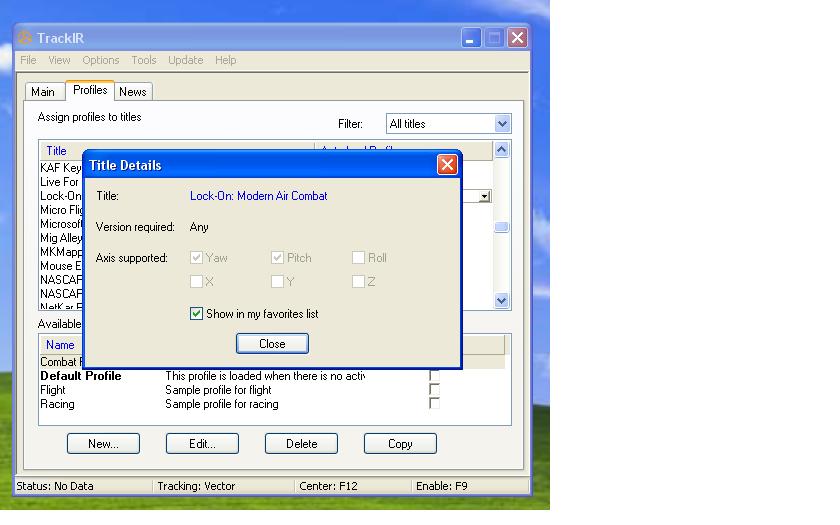The image size is (840, 525).
Task: Open the Tools menu
Action: [144, 60]
